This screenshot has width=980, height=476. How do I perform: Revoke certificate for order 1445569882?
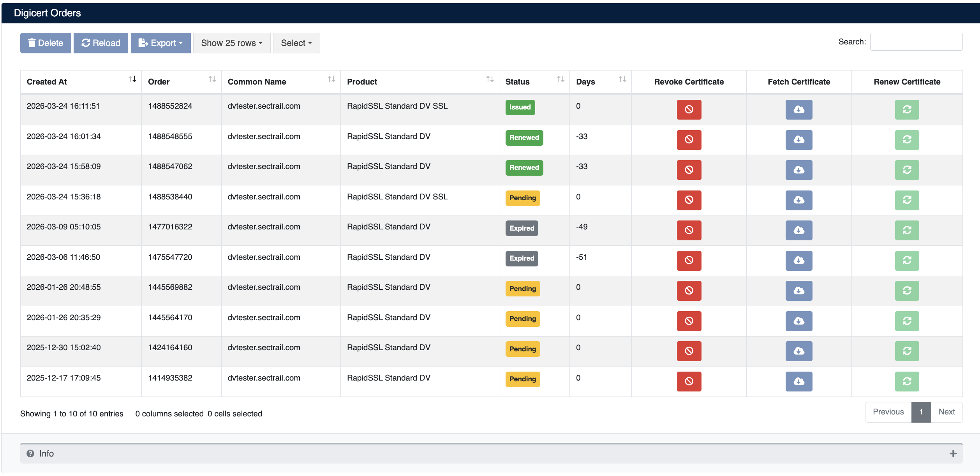(689, 291)
